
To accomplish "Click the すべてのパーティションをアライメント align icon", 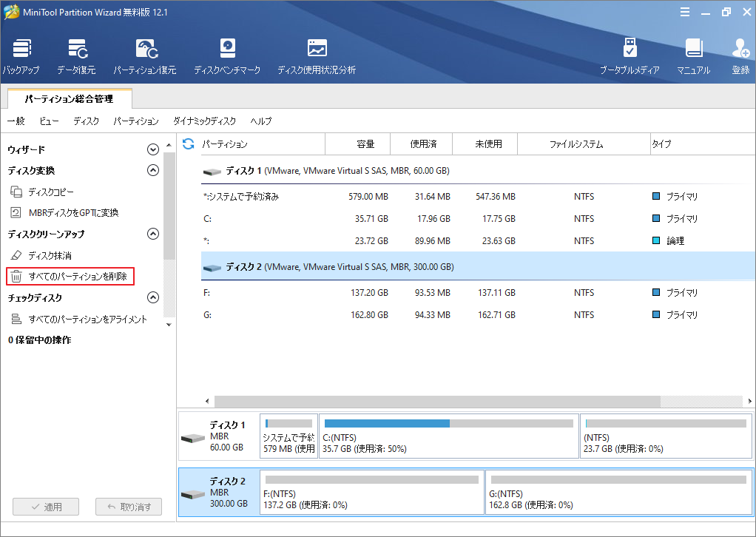I will pyautogui.click(x=16, y=319).
